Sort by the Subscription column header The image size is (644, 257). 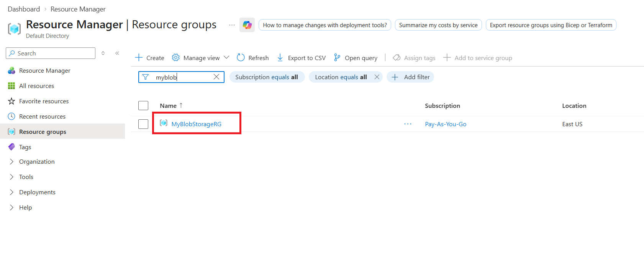[442, 106]
